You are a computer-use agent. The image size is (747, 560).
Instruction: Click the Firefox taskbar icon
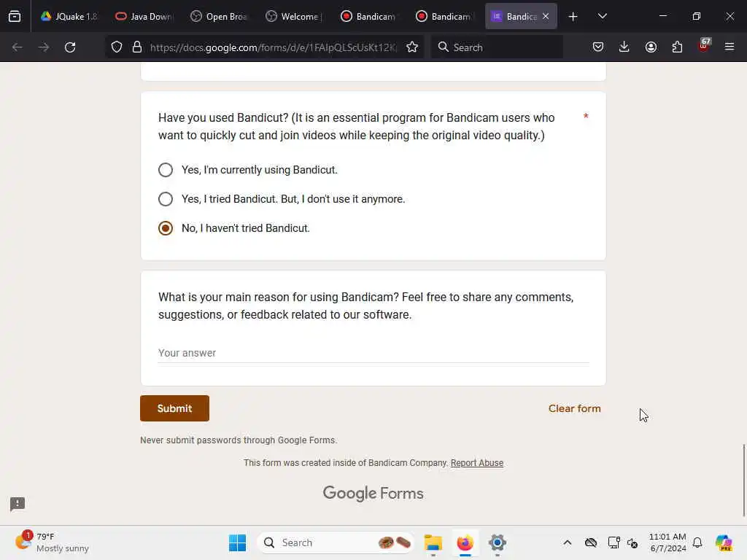[465, 542]
